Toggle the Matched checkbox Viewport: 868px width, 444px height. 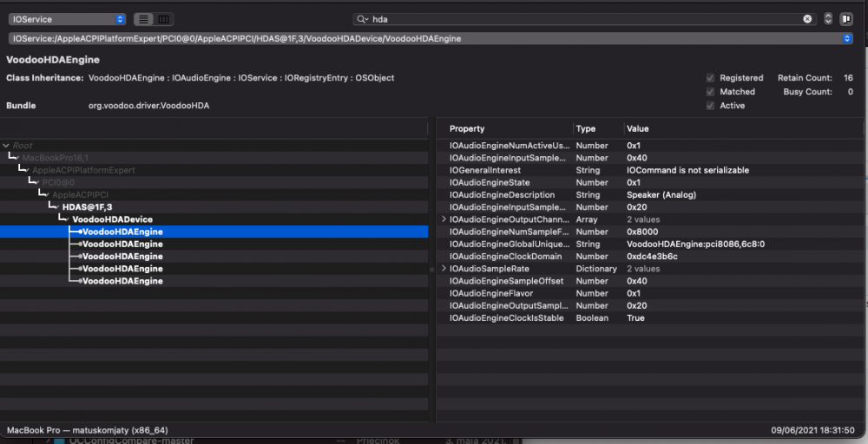(710, 92)
